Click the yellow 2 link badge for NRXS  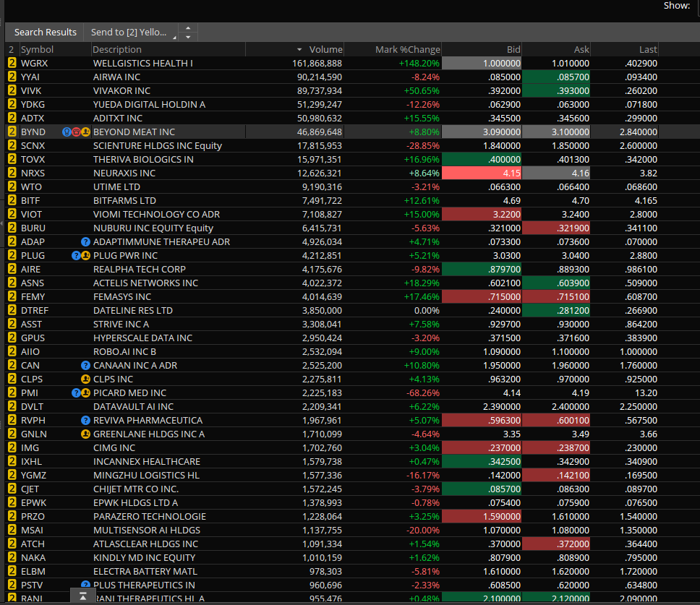coord(12,173)
